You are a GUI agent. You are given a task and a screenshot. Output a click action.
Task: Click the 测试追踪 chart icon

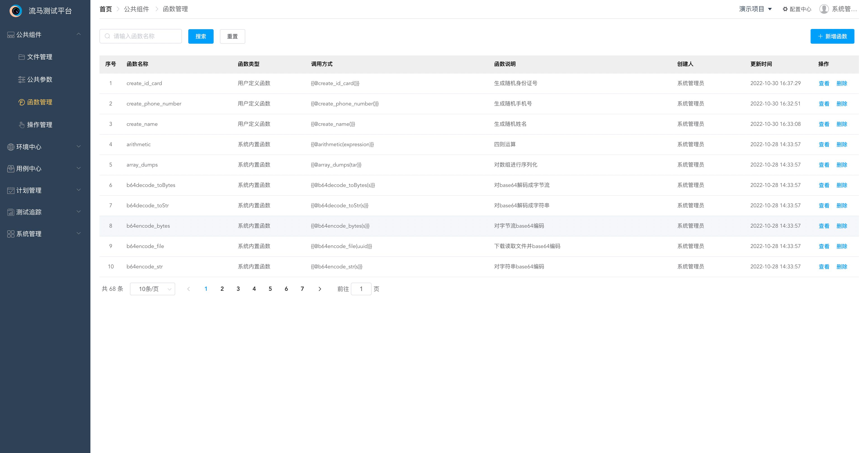point(11,212)
